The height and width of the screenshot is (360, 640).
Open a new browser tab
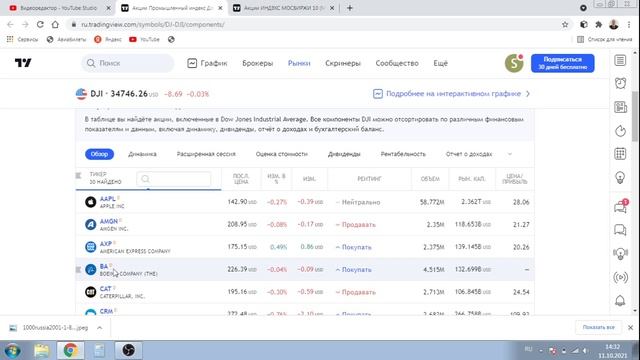coord(349,8)
